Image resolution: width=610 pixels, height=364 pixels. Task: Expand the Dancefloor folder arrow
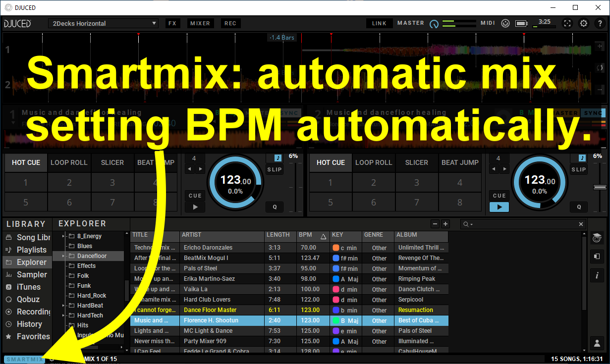(63, 256)
